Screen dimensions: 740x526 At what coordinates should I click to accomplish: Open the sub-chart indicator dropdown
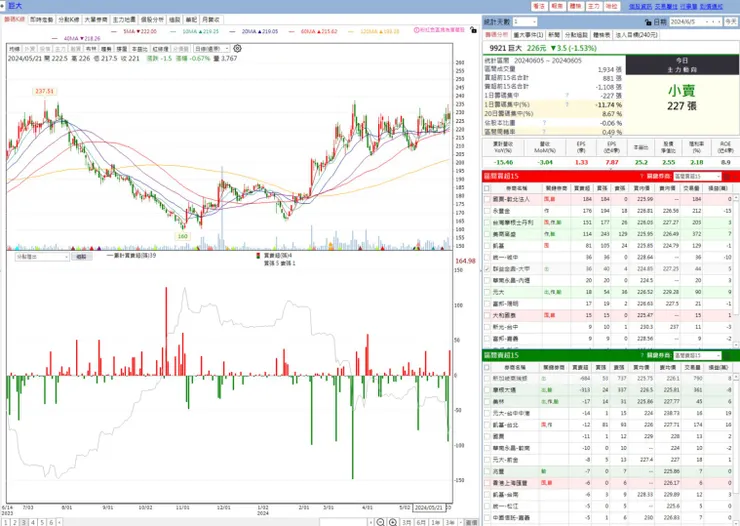point(42,257)
